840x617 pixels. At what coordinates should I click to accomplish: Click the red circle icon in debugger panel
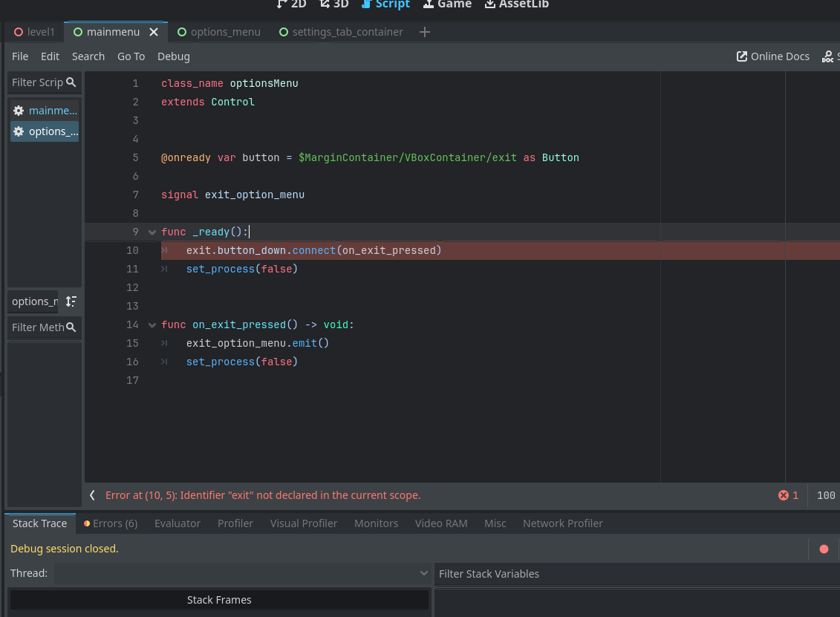tap(824, 549)
